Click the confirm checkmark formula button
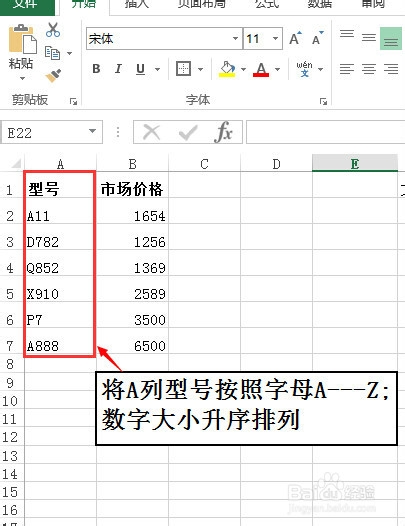The height and width of the screenshot is (526, 405). [188, 133]
